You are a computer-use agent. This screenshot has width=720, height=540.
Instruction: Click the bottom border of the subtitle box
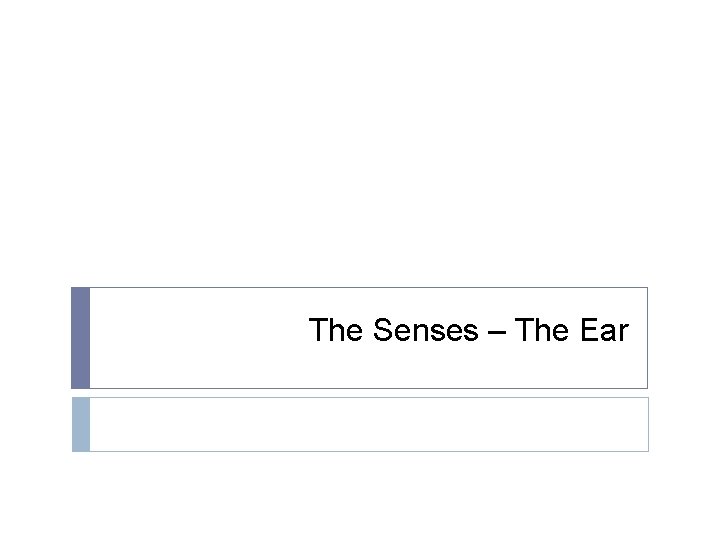[368, 451]
